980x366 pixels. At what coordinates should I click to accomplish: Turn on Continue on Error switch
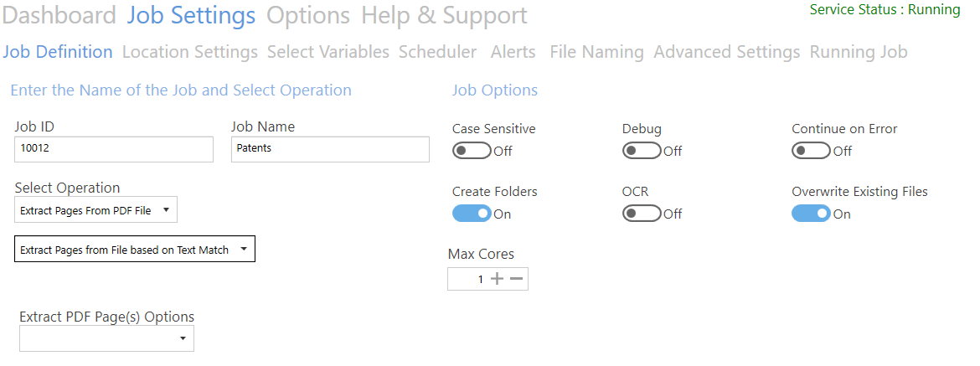[811, 151]
